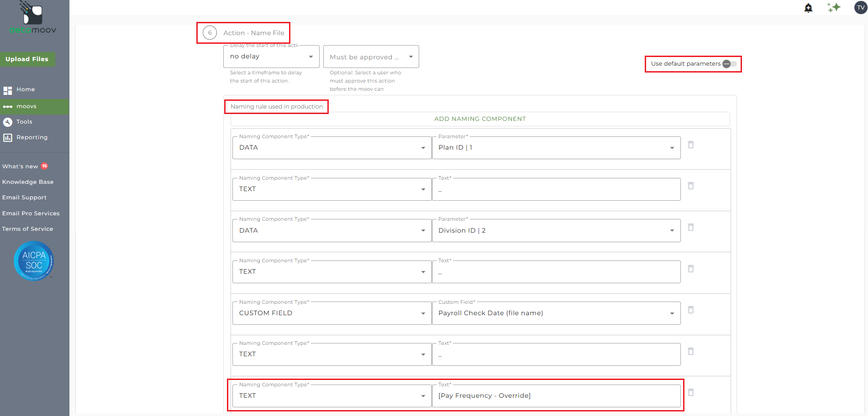
Task: Click the Upload Files button
Action: coord(27,59)
